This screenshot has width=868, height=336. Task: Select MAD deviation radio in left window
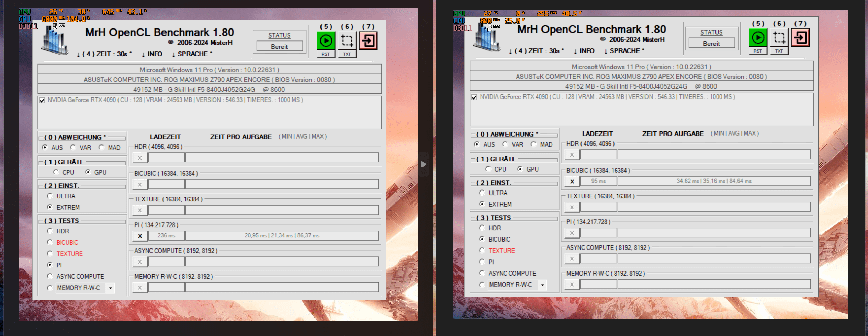(x=101, y=147)
